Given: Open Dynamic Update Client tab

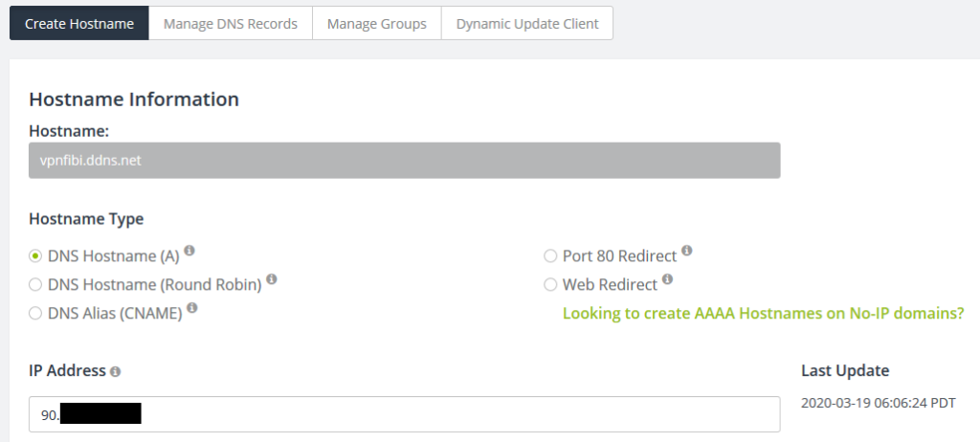Looking at the screenshot, I should coord(526,24).
